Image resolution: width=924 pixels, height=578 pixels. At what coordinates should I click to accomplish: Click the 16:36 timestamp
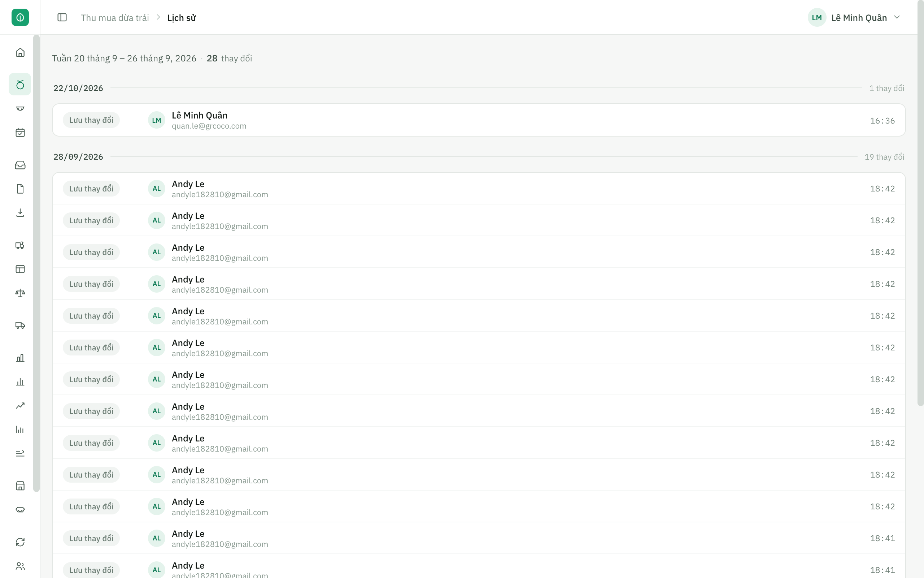tap(882, 121)
